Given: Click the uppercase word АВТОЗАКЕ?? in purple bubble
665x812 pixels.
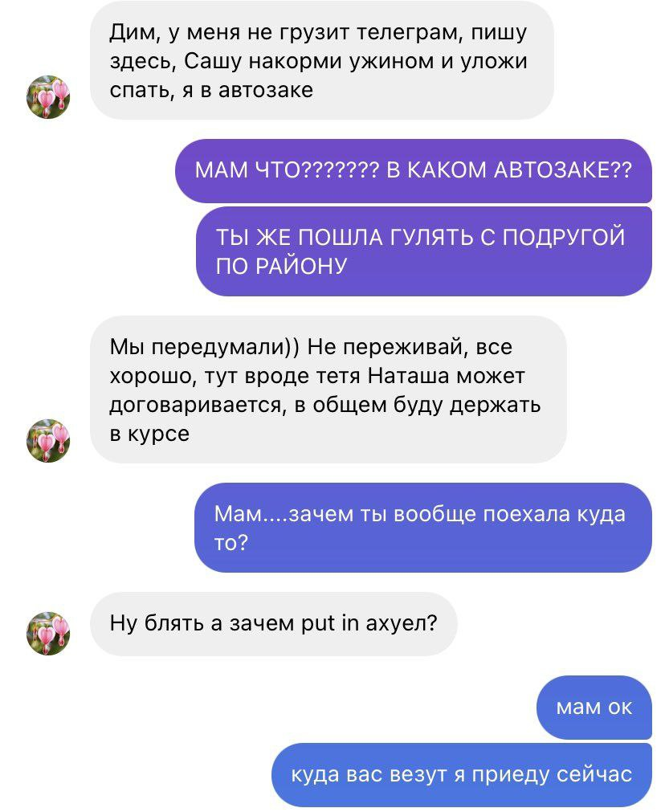Looking at the screenshot, I should (x=563, y=169).
